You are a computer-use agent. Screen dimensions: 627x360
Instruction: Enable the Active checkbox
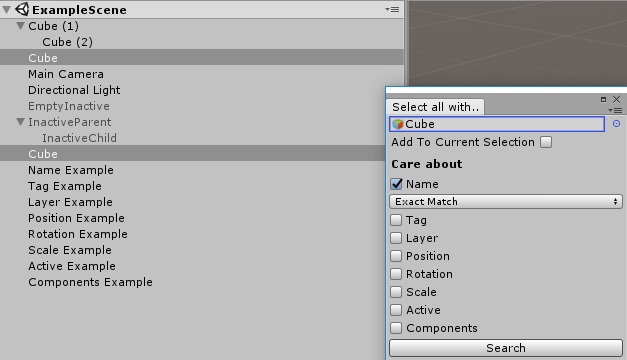pos(396,310)
